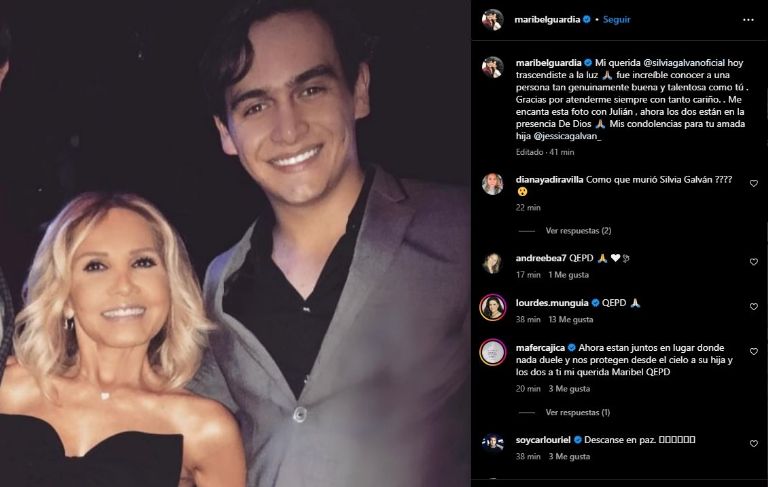
Task: Like soycarlouriel's comment with the heart
Action: pyautogui.click(x=752, y=443)
